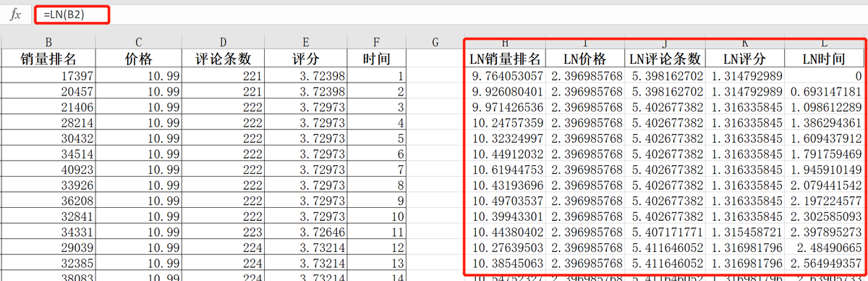Image resolution: width=868 pixels, height=281 pixels.
Task: Select sales rank cell 36208
Action: (48, 202)
